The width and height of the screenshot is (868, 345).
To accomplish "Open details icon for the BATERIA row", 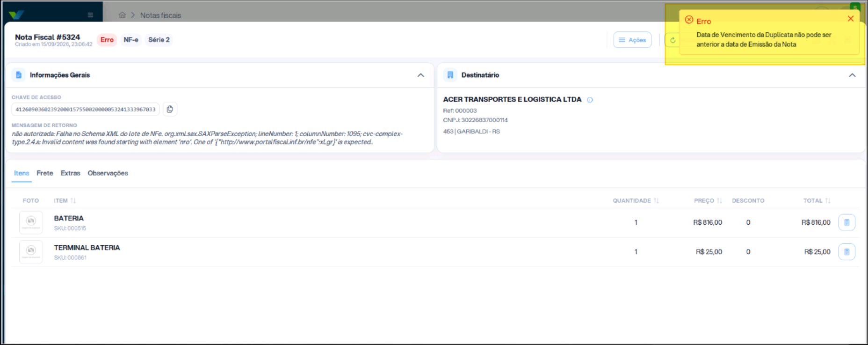I will pyautogui.click(x=846, y=222).
